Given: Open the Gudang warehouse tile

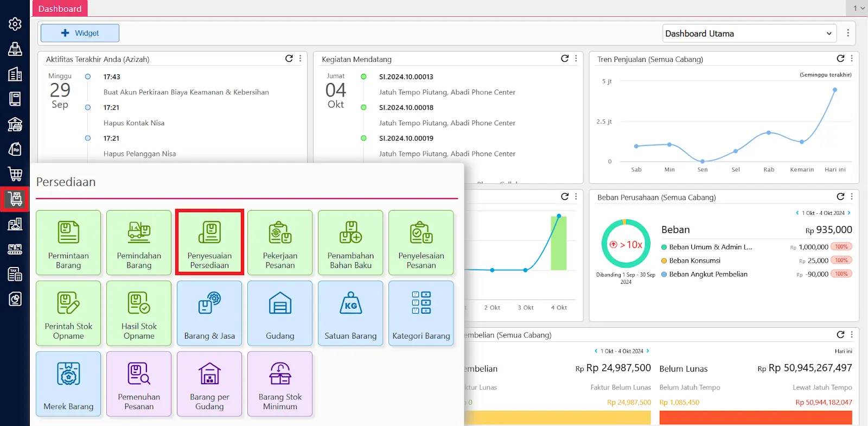Looking at the screenshot, I should (x=280, y=313).
